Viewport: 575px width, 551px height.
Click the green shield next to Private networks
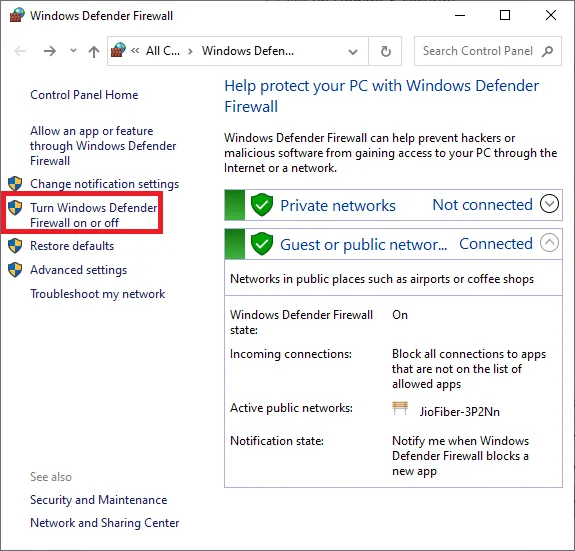[262, 205]
